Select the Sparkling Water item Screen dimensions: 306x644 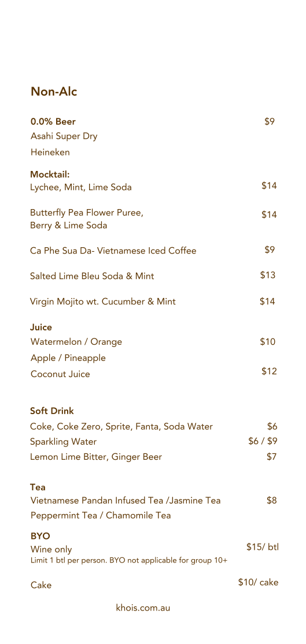(x=63, y=442)
